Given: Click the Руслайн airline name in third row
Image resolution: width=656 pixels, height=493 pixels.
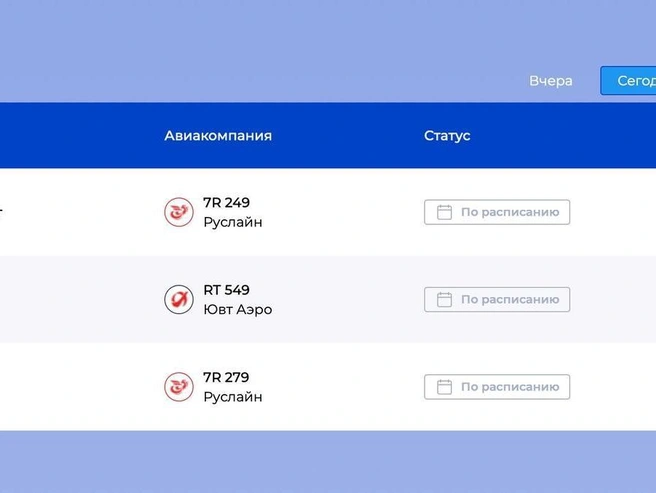Looking at the screenshot, I should pos(233,397).
